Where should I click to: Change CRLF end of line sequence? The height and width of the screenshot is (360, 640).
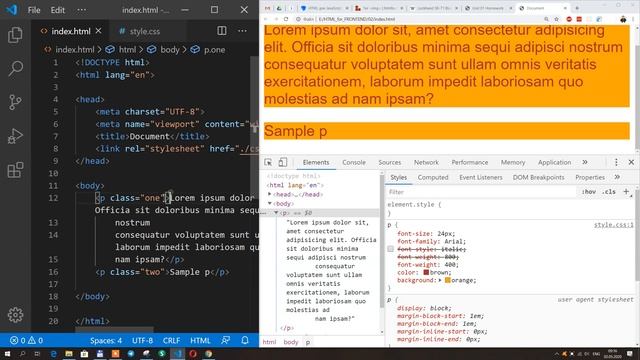click(x=171, y=340)
